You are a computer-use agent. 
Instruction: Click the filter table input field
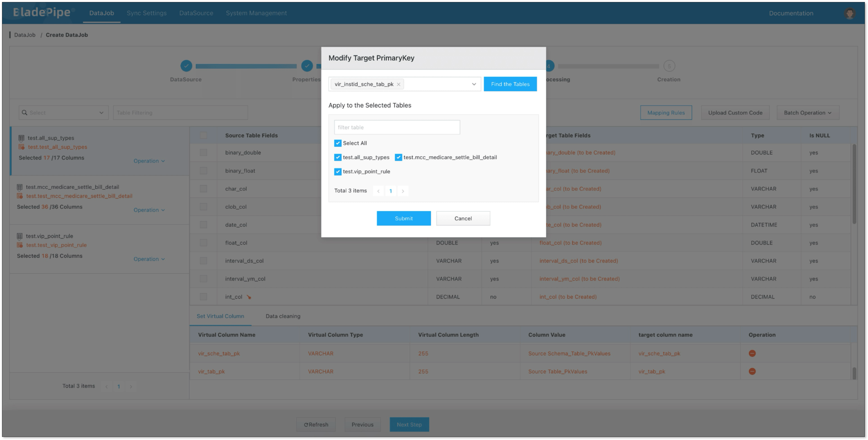coord(397,128)
